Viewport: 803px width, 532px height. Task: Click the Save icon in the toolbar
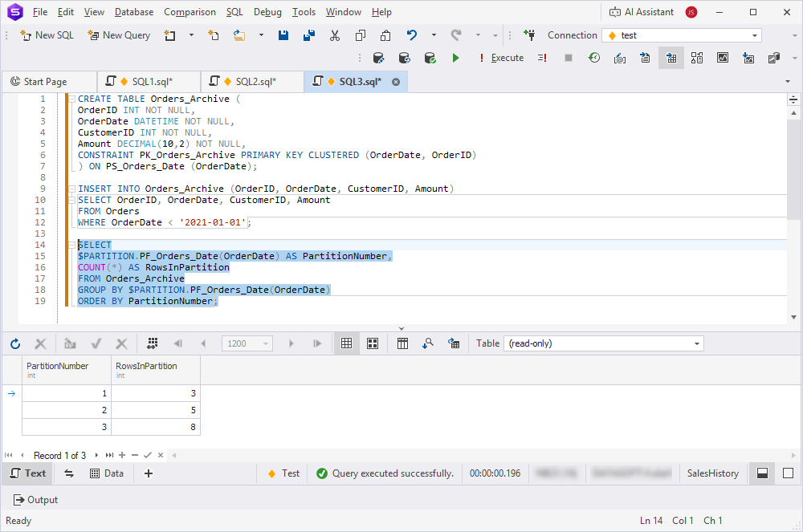click(x=283, y=35)
